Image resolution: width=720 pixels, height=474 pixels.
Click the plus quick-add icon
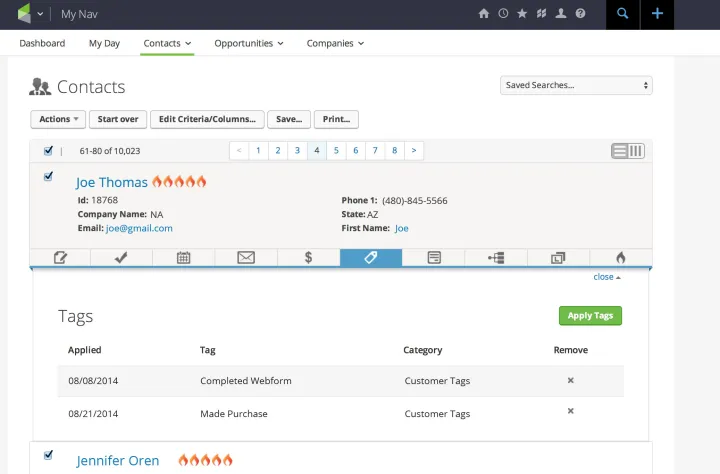pos(657,14)
